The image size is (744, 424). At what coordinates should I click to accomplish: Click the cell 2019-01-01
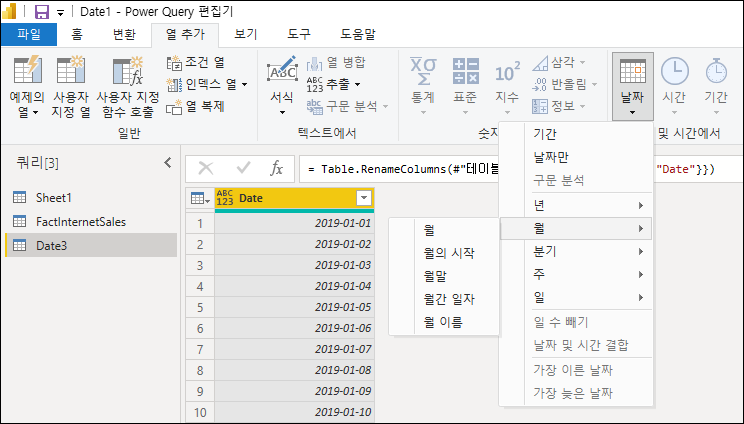[295, 223]
